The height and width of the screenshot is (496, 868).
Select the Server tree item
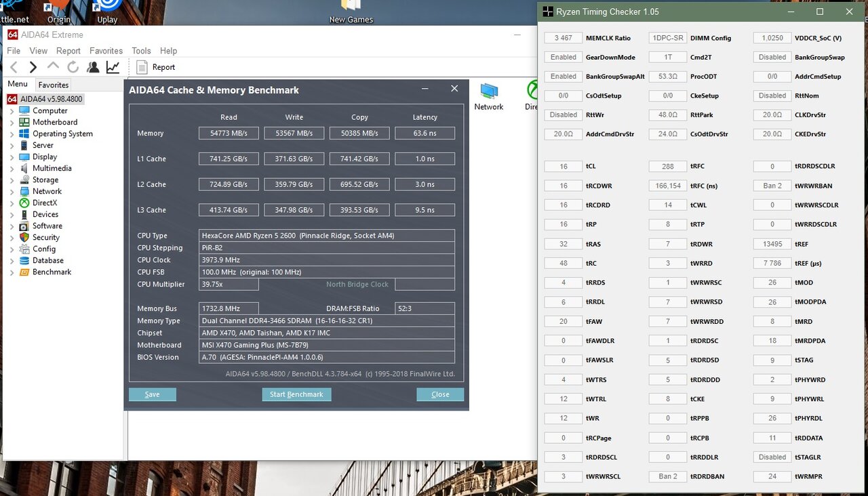point(43,145)
